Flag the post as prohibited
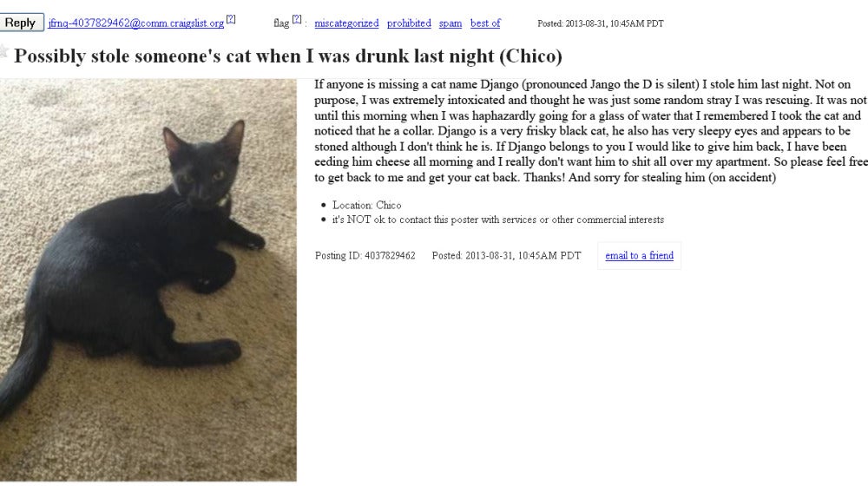Viewport: 868px width, 492px height. click(409, 23)
